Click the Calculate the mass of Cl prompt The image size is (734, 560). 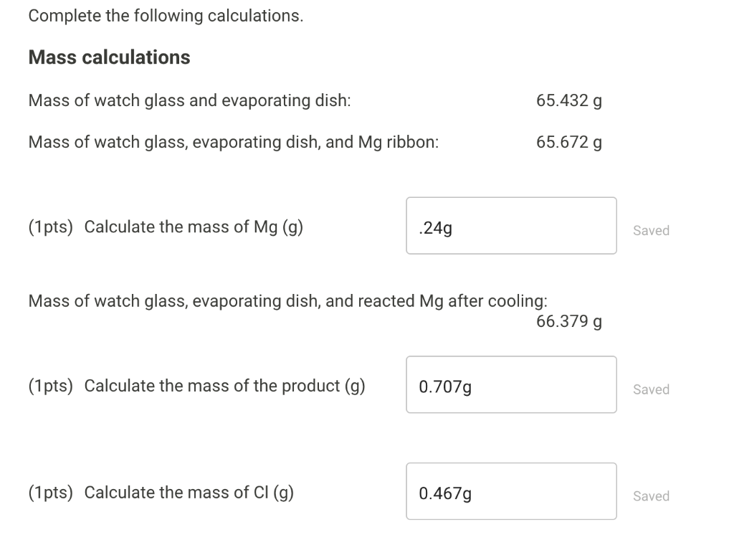(x=188, y=493)
